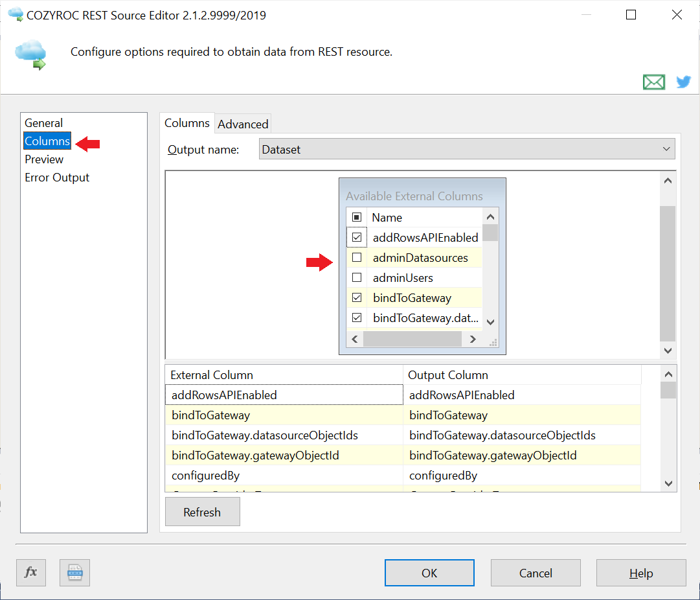Click the vertical scrollbar thumb in Available External Columns
700x600 pixels.
click(x=490, y=233)
